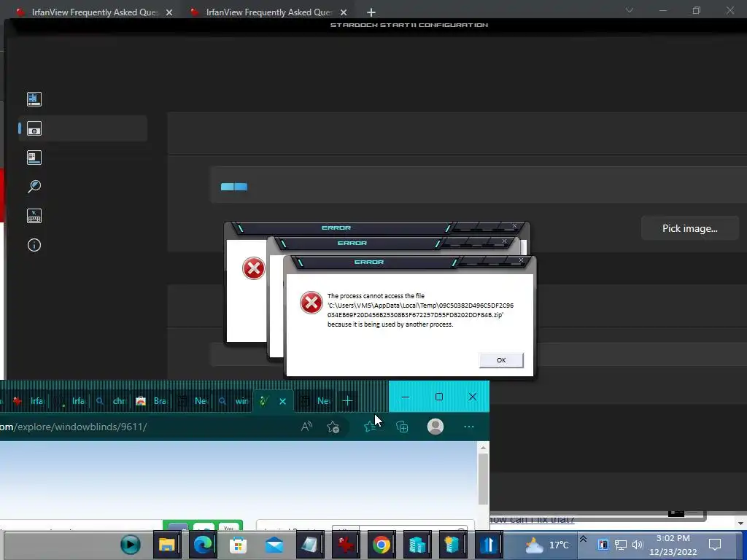Screen dimensions: 747x560
Task: Close the front Error dialog with X
Action: [521, 260]
